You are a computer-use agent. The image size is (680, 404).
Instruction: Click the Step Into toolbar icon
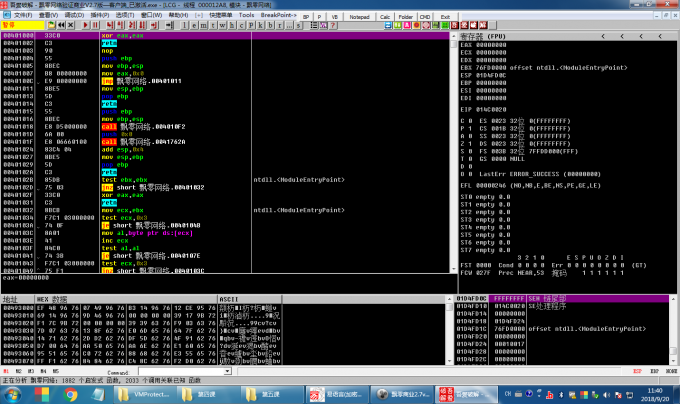coord(110,25)
